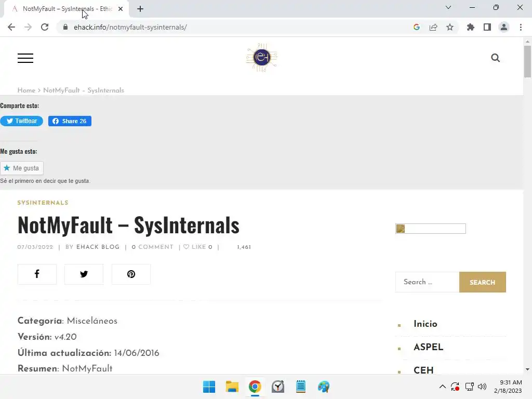This screenshot has width=532, height=399.
Task: Share post on Twitter square icon
Action: 84,274
